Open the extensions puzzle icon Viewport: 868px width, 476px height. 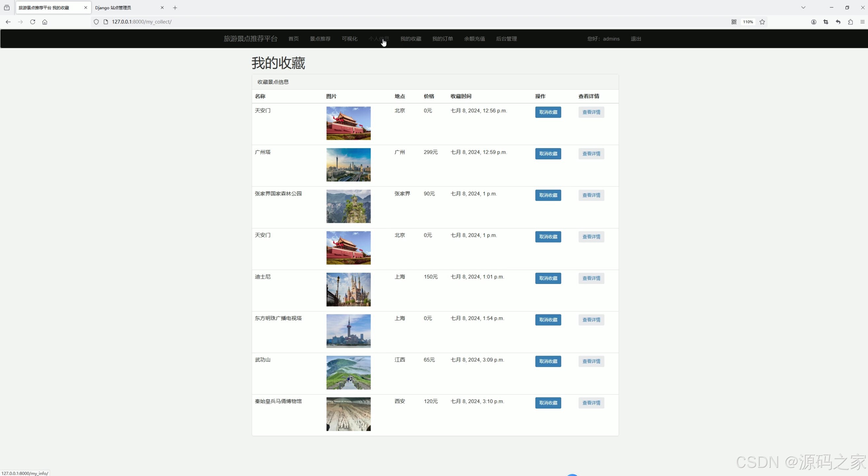[850, 22]
